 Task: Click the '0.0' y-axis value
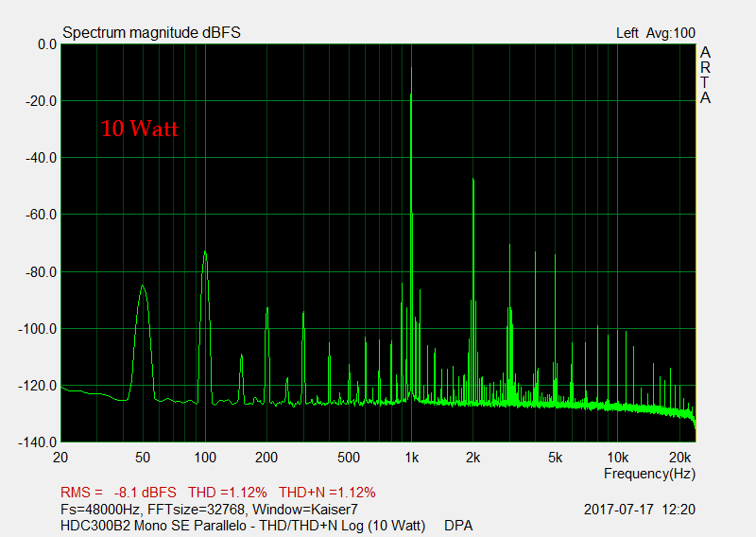pyautogui.click(x=47, y=44)
